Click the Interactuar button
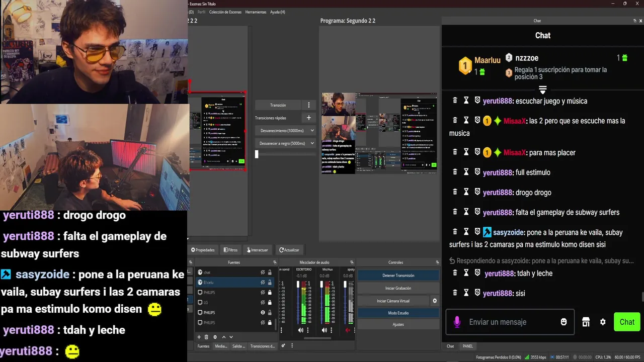This screenshot has height=362, width=644. [257, 250]
